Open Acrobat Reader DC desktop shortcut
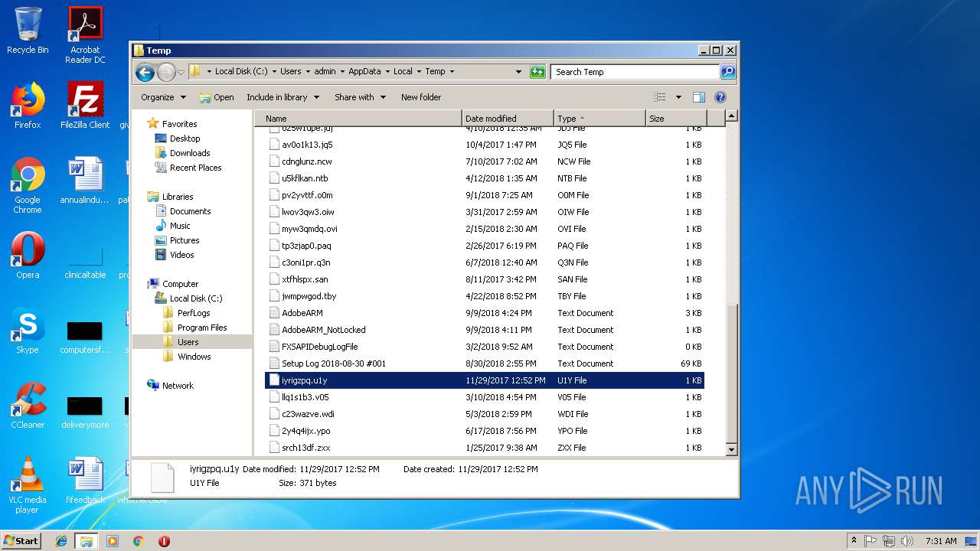 click(85, 35)
